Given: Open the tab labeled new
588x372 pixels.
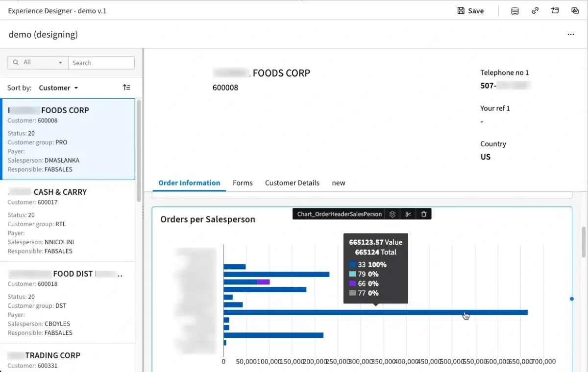Looking at the screenshot, I should coord(339,183).
